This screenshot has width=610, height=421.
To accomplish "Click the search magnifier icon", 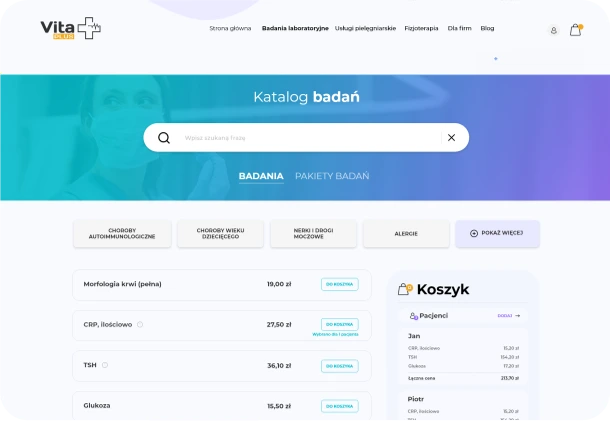I will click(x=164, y=138).
